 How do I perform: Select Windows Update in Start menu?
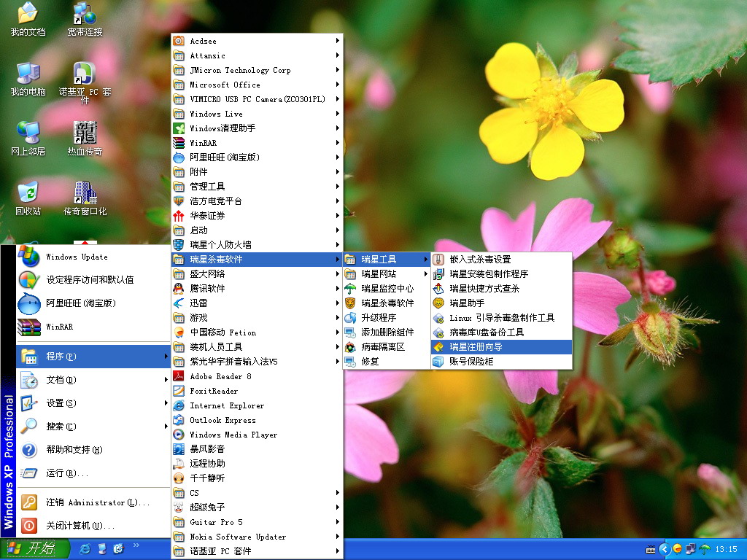coord(77,257)
